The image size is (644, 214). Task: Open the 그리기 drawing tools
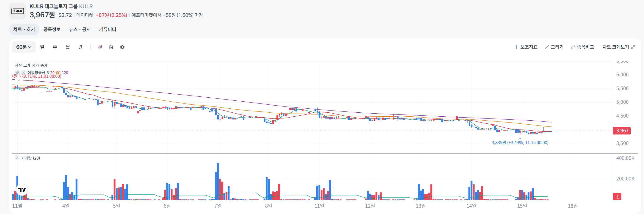[554, 47]
